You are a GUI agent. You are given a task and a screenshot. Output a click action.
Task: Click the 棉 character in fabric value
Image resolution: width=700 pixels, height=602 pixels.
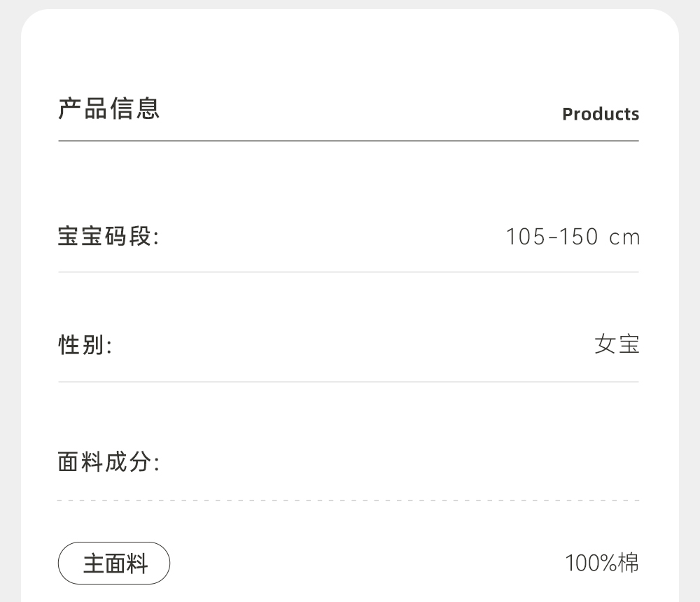coord(629,563)
